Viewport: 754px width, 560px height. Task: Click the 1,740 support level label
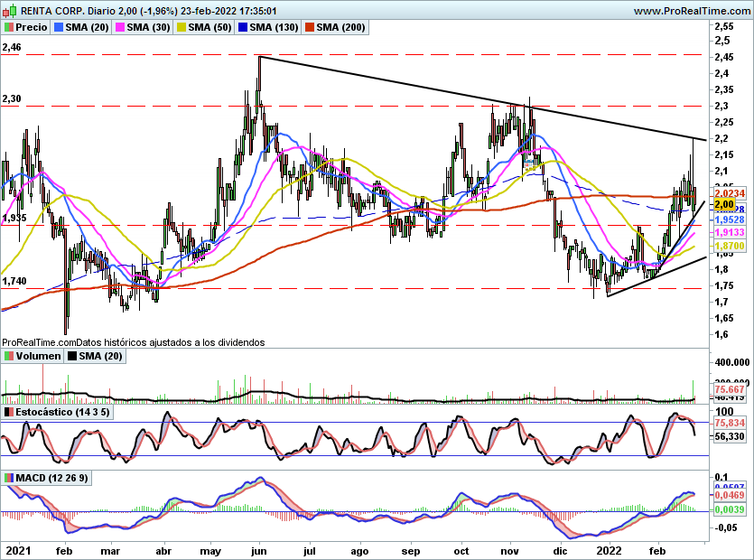(x=14, y=281)
